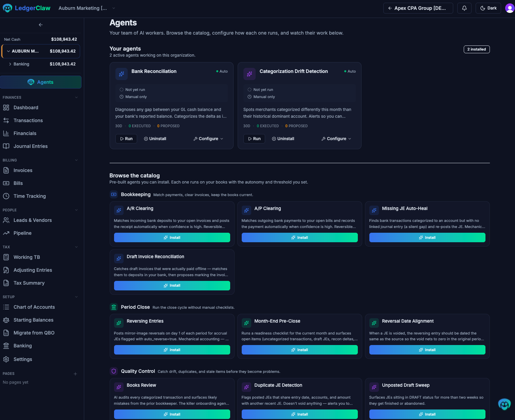Click the Bookkeeping category icon

point(114,194)
